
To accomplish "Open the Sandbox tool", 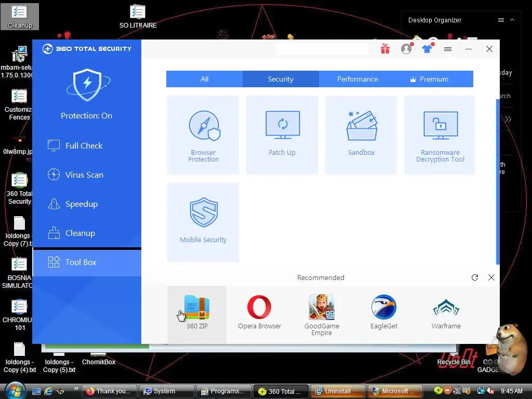I will pos(361,135).
